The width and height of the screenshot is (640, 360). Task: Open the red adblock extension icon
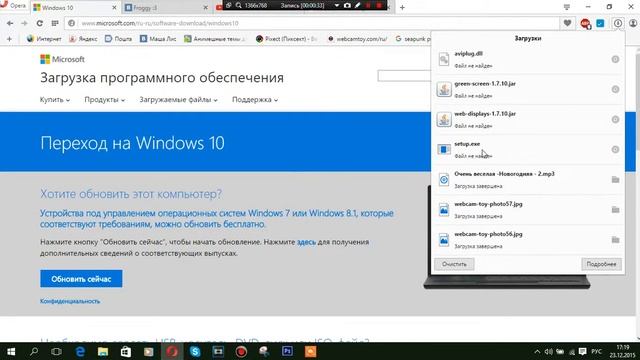click(585, 24)
